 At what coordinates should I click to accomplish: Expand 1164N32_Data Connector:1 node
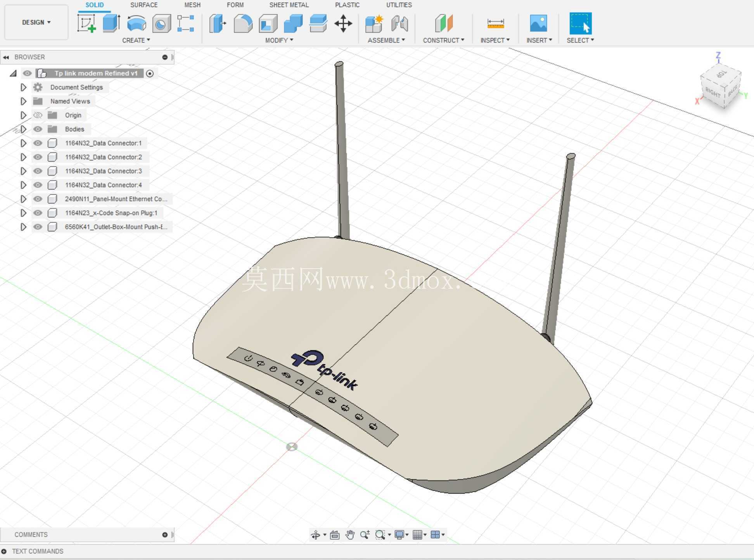[23, 143]
